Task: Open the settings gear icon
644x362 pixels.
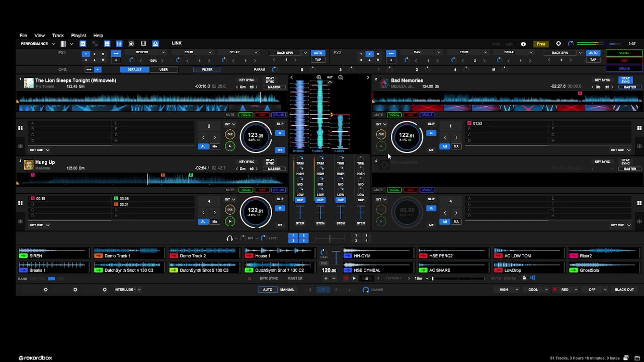Action: click(x=558, y=44)
